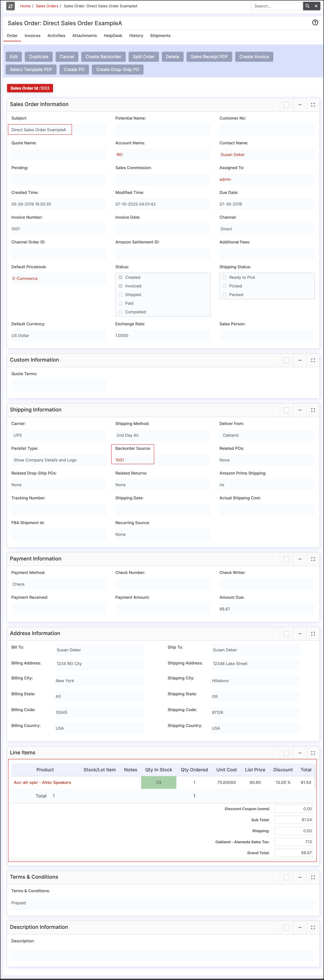Collapse the Address Information section
324x980 pixels.
pyautogui.click(x=300, y=634)
